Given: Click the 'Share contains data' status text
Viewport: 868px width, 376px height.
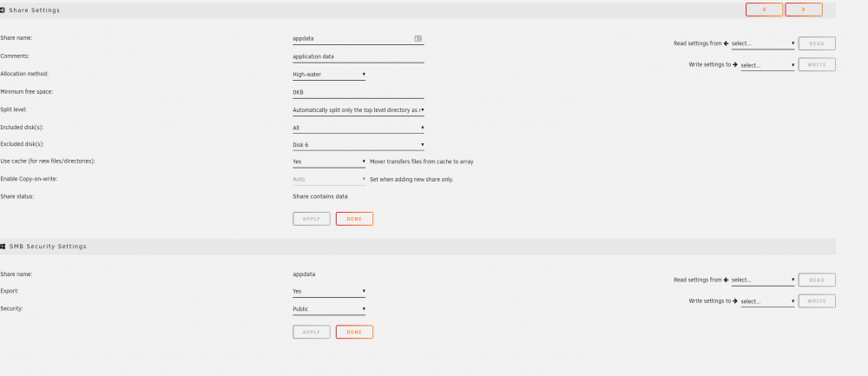Looking at the screenshot, I should point(320,196).
